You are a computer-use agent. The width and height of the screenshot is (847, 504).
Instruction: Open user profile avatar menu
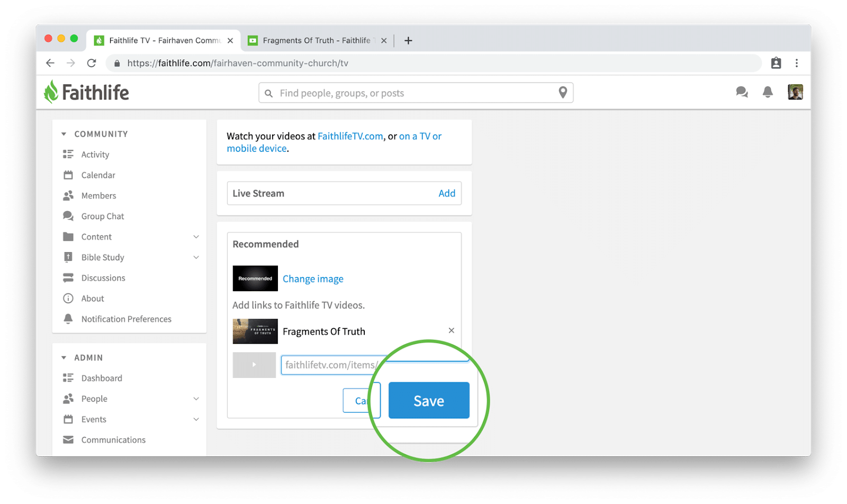[795, 92]
